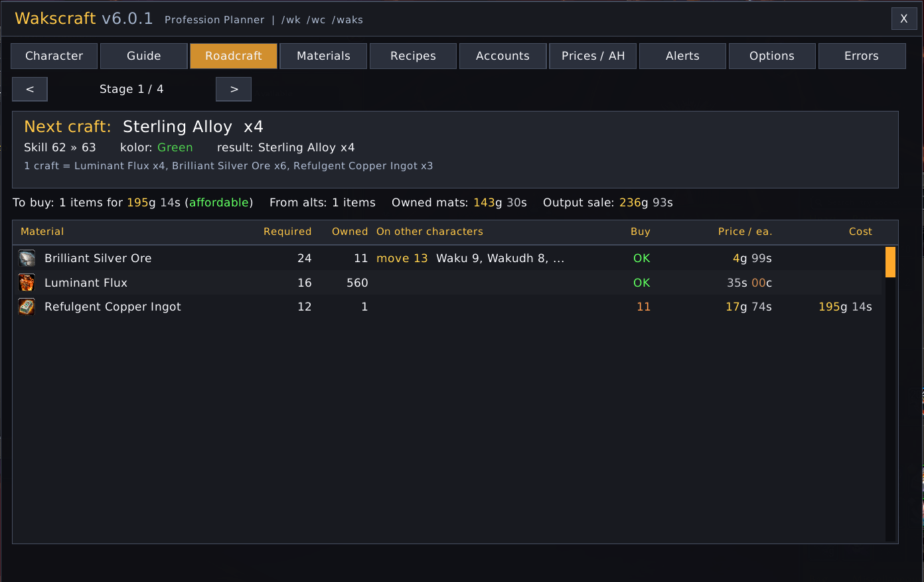Click the 35s 00c price for Luminant Flux

(749, 283)
